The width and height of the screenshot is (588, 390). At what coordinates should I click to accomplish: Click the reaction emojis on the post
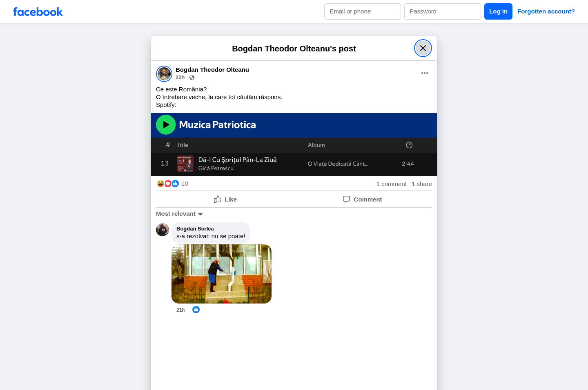pos(168,184)
